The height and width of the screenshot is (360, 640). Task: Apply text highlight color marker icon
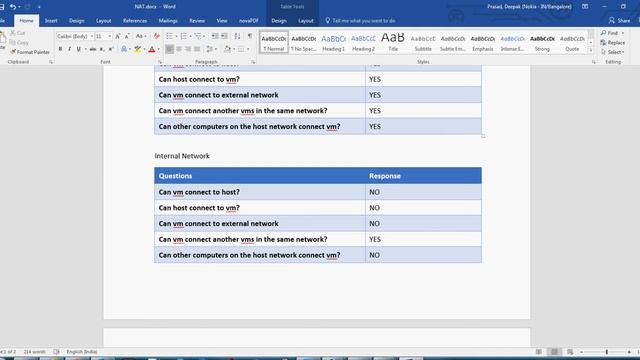(138, 49)
